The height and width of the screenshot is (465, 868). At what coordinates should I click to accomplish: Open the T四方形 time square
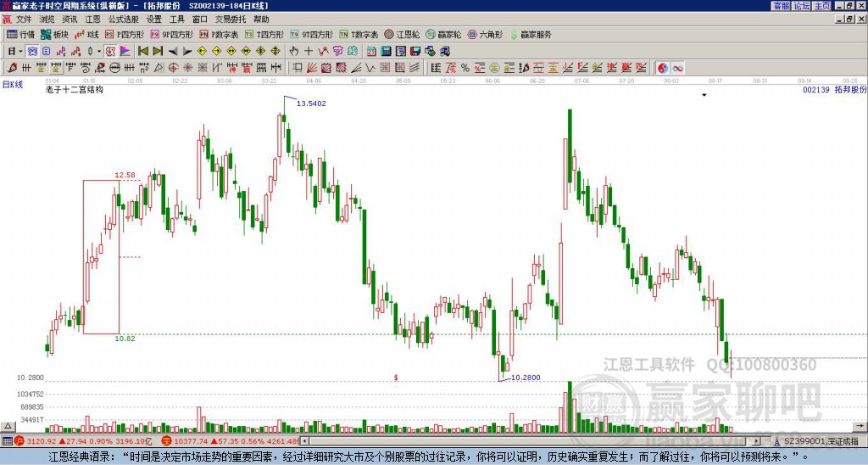pos(264,34)
